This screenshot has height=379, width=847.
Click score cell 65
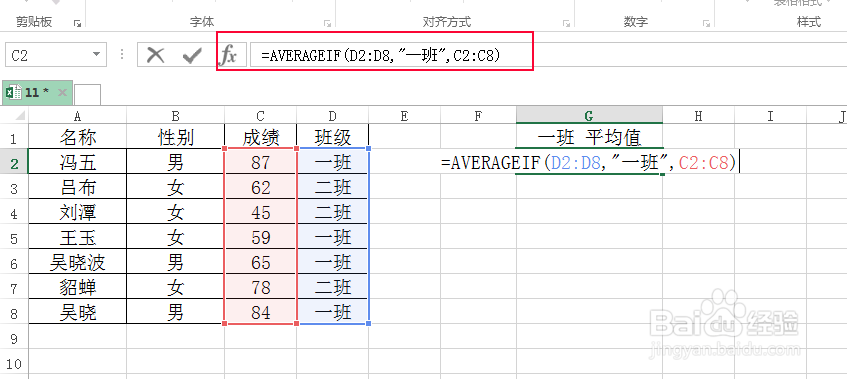click(x=260, y=262)
